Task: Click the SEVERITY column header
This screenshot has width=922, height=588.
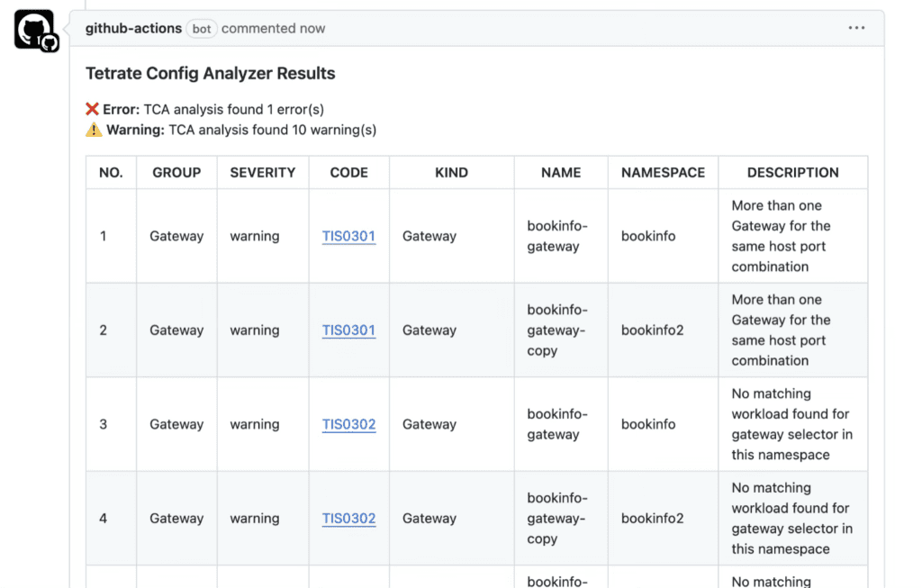Action: [x=262, y=173]
